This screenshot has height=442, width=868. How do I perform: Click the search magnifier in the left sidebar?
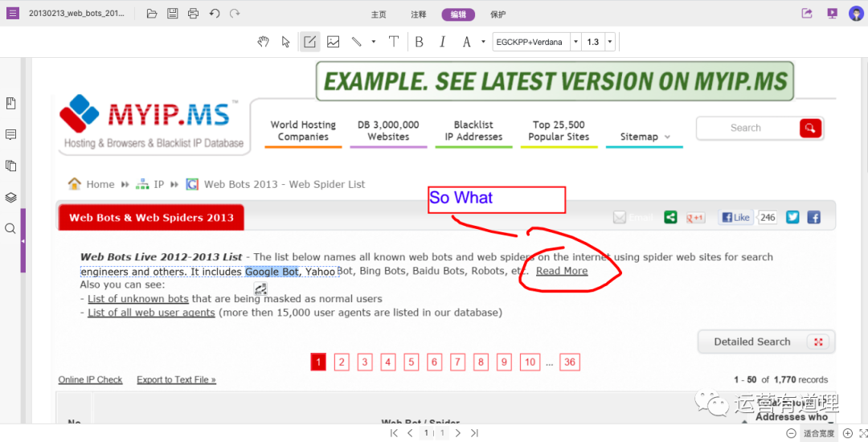coord(10,229)
